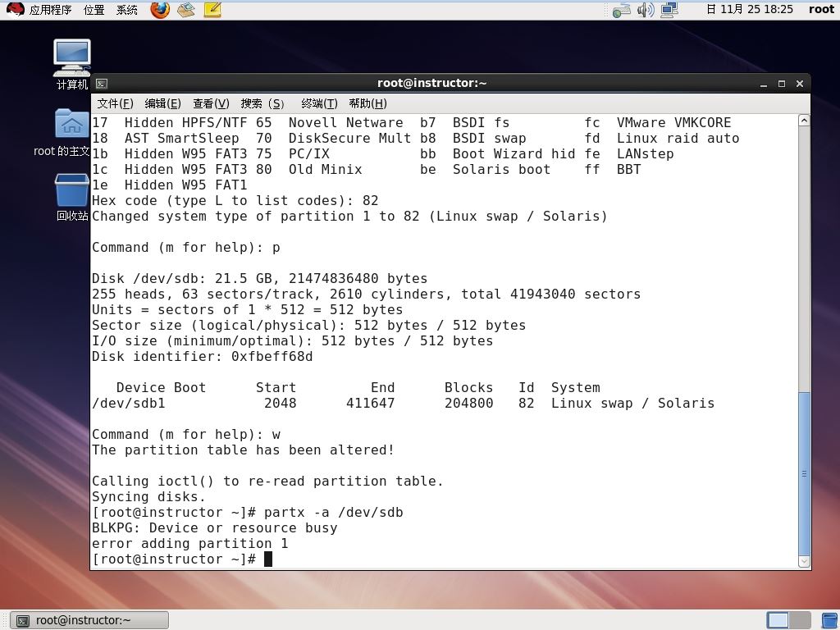Open the notes editor launcher icon
The width and height of the screenshot is (840, 630).
[212, 9]
